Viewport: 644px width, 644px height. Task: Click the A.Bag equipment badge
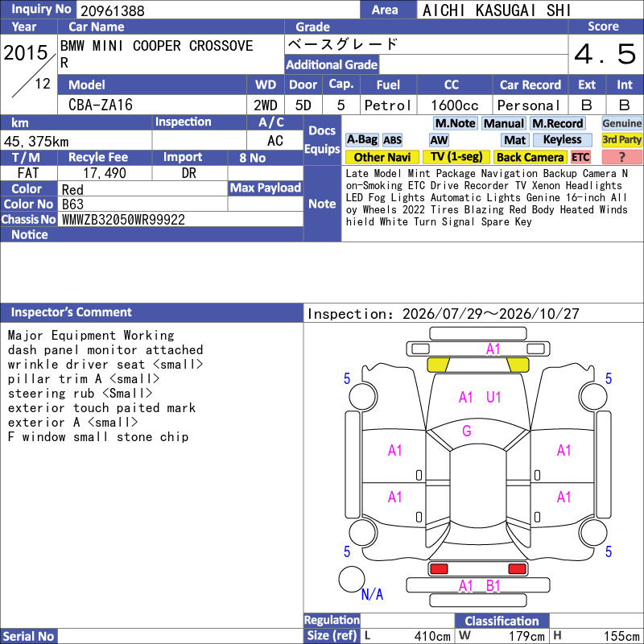pyautogui.click(x=361, y=139)
